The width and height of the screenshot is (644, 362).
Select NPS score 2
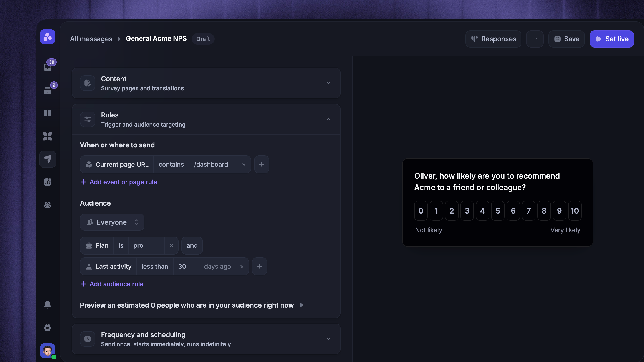452,211
